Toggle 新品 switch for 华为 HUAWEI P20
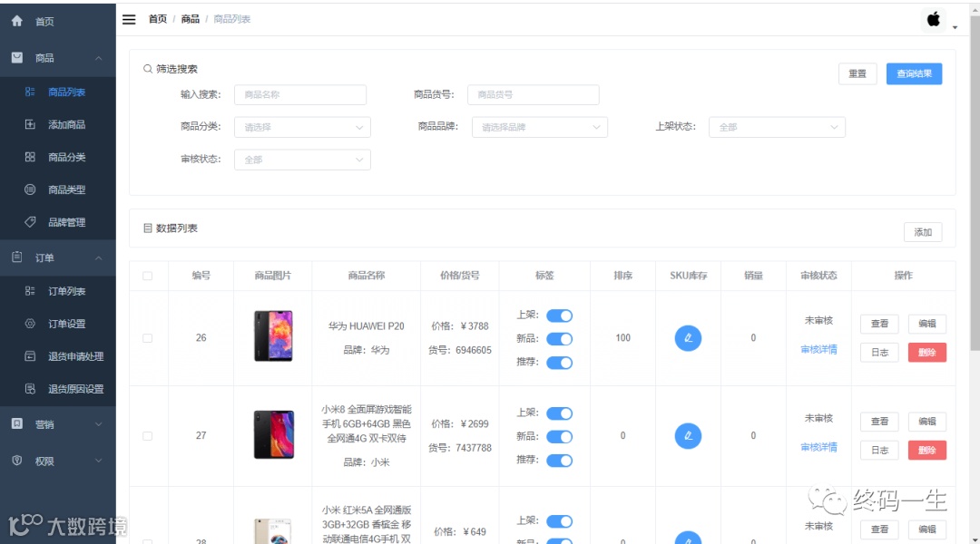Viewport: 980px width, 544px height. pyautogui.click(x=559, y=339)
